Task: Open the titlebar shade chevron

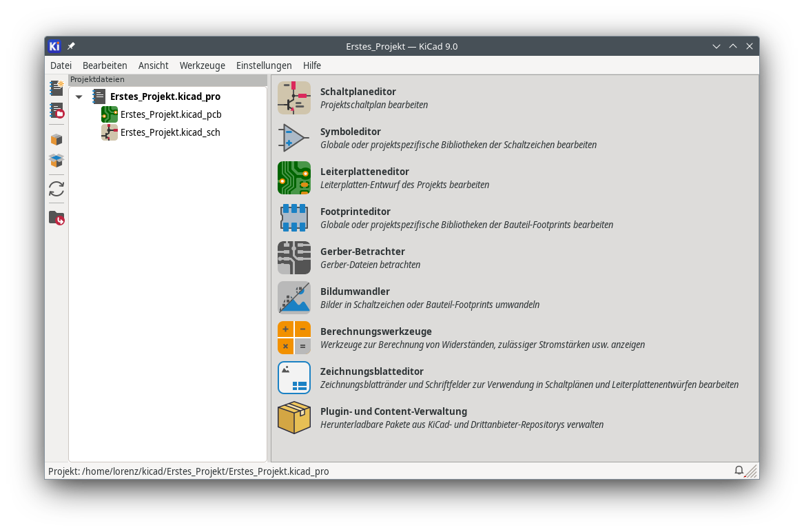Action: click(717, 46)
